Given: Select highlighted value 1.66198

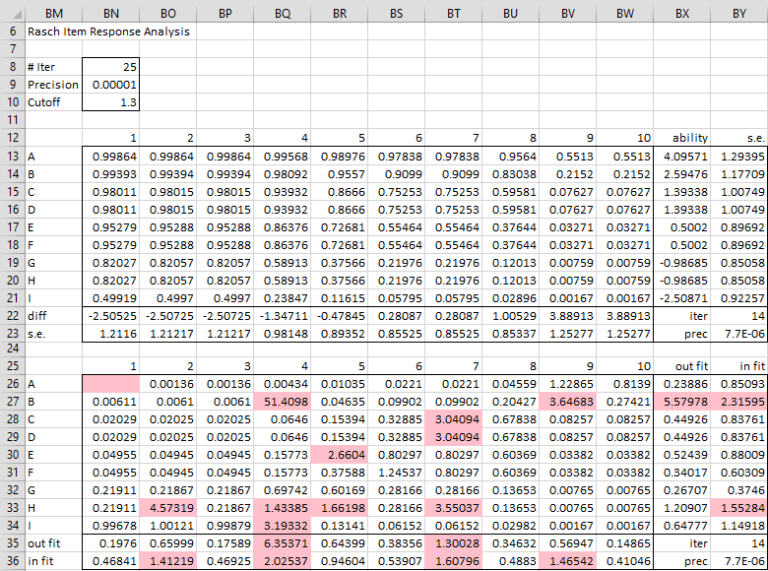Looking at the screenshot, I should pos(339,508).
